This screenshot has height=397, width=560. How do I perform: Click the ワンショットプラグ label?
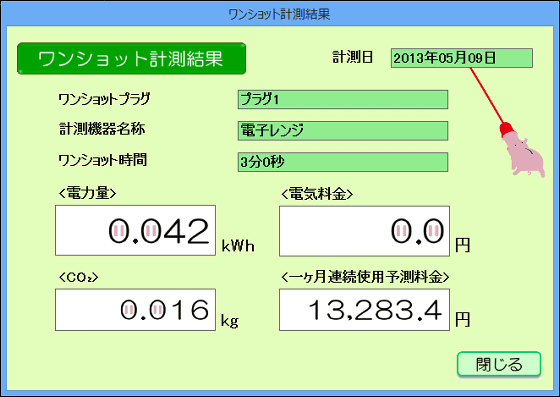point(104,99)
